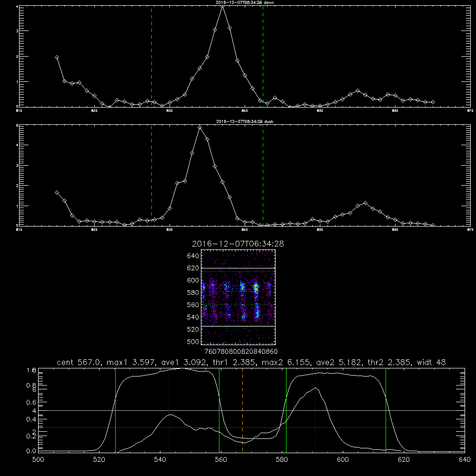The width and height of the screenshot is (476, 476).
Task: Click the peak diamond marker in dawn plot
Action: [222, 6]
